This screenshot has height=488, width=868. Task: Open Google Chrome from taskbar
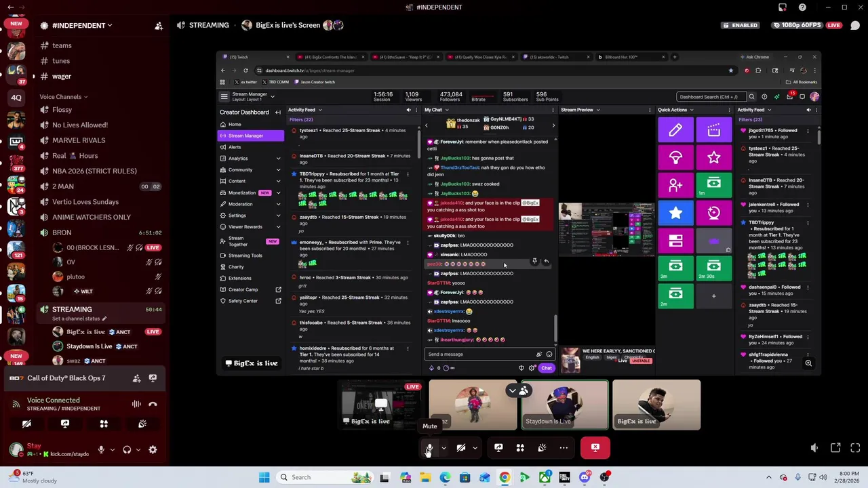coord(505,477)
